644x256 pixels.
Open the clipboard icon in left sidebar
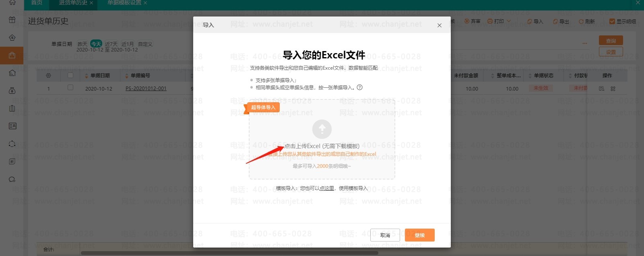12,108
